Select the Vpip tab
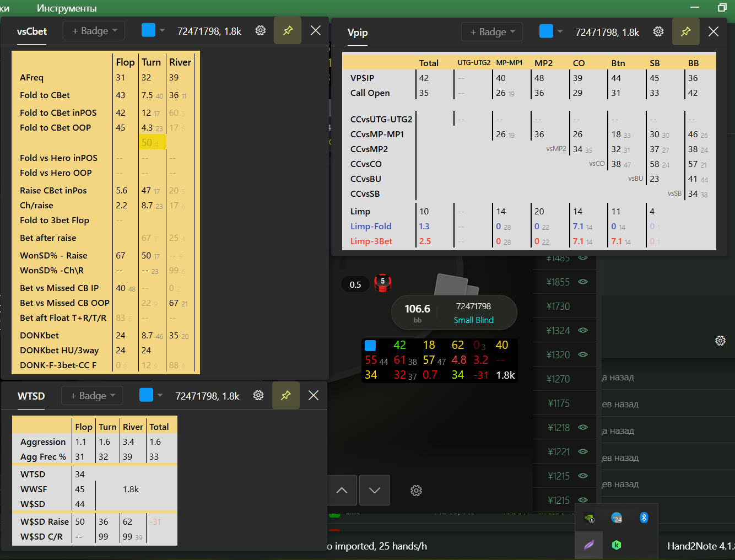 click(358, 33)
